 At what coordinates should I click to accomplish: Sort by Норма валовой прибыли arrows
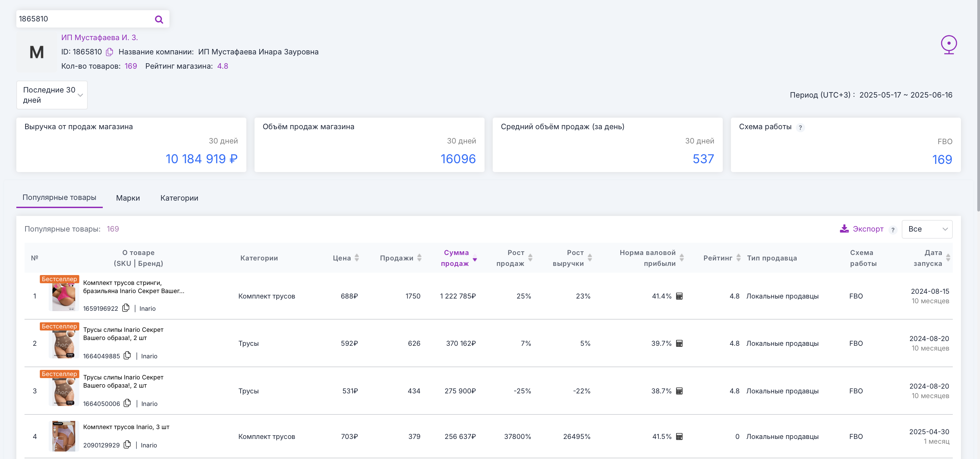[682, 258]
